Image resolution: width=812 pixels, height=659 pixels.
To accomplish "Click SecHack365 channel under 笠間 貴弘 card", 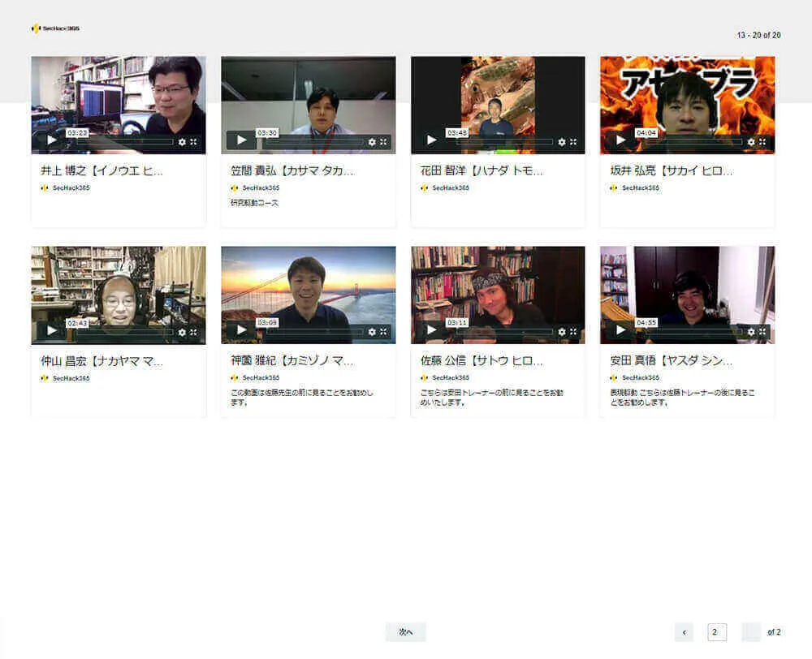I will tap(255, 188).
